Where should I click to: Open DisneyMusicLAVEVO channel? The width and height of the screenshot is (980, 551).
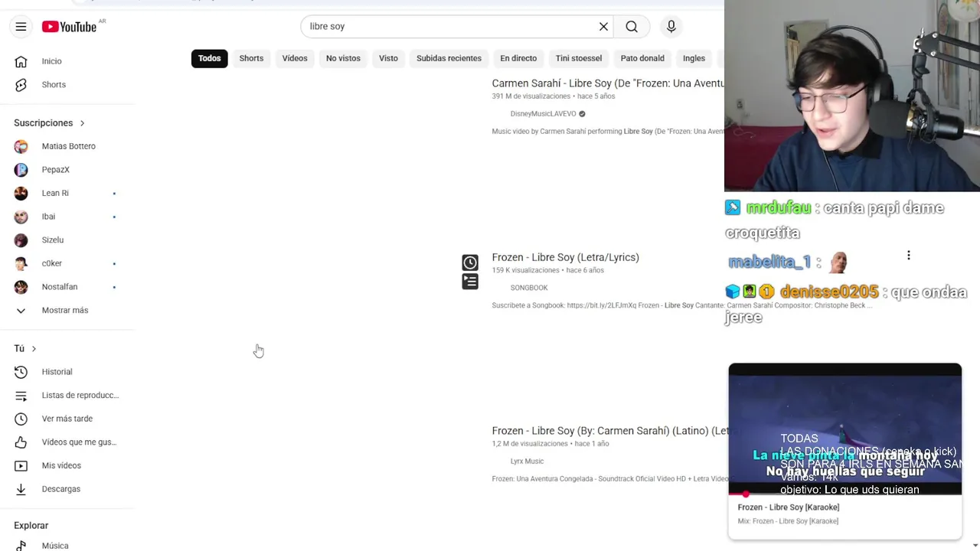click(x=543, y=114)
